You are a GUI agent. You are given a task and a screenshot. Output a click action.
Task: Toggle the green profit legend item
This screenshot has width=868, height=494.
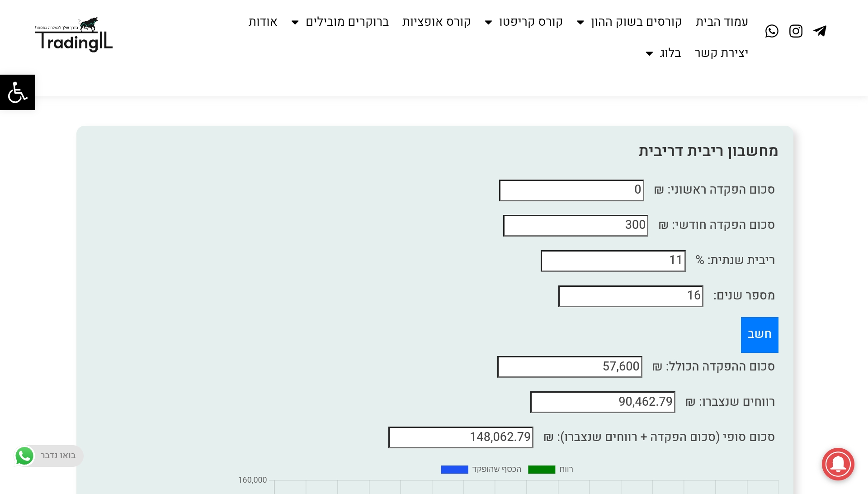coord(541,470)
